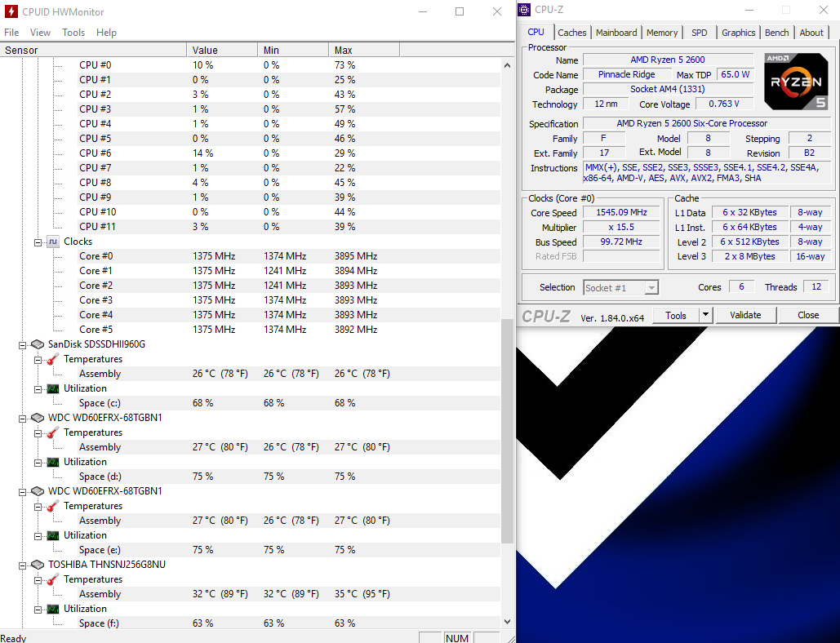Collapse the Clocks tree node

click(x=38, y=242)
